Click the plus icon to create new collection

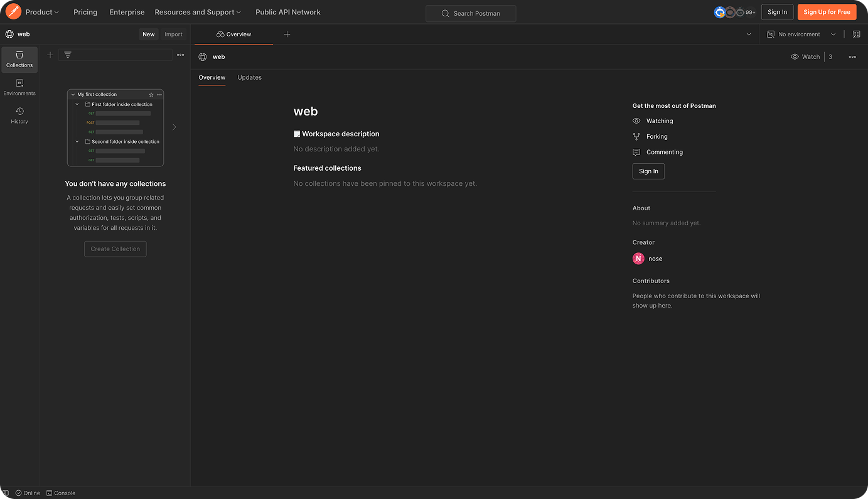(x=50, y=55)
